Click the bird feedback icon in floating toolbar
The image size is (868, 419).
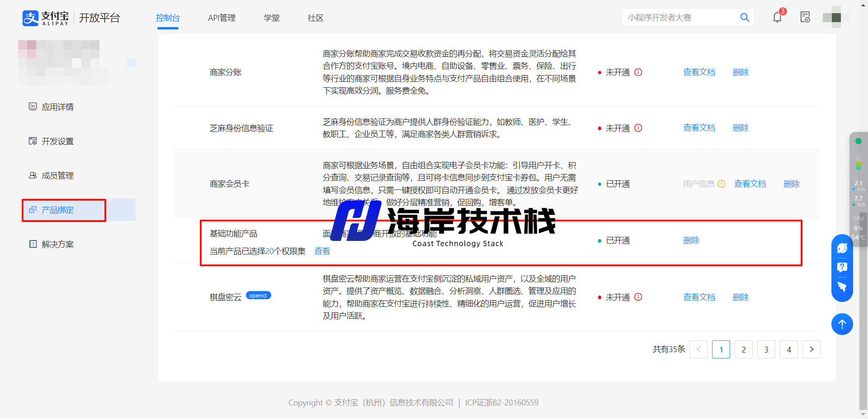click(842, 287)
